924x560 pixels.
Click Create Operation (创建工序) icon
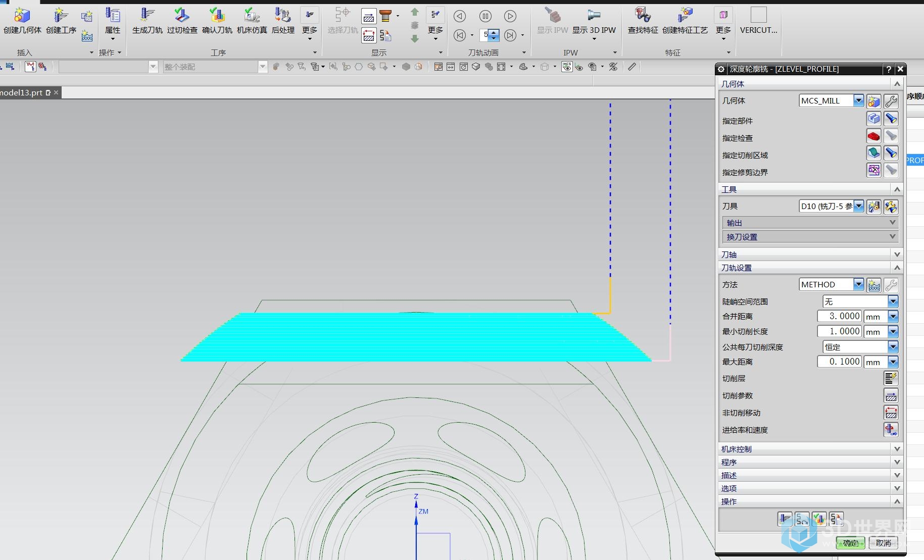tap(61, 21)
